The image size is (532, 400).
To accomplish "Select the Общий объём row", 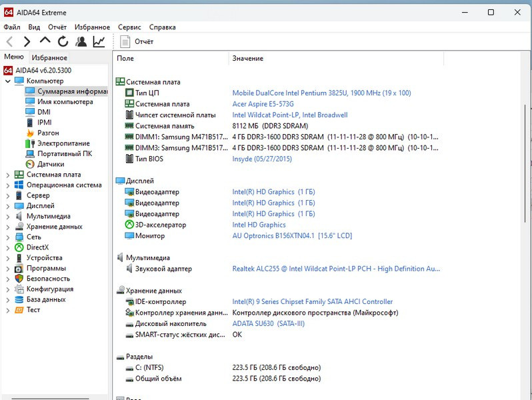I will 223,379.
